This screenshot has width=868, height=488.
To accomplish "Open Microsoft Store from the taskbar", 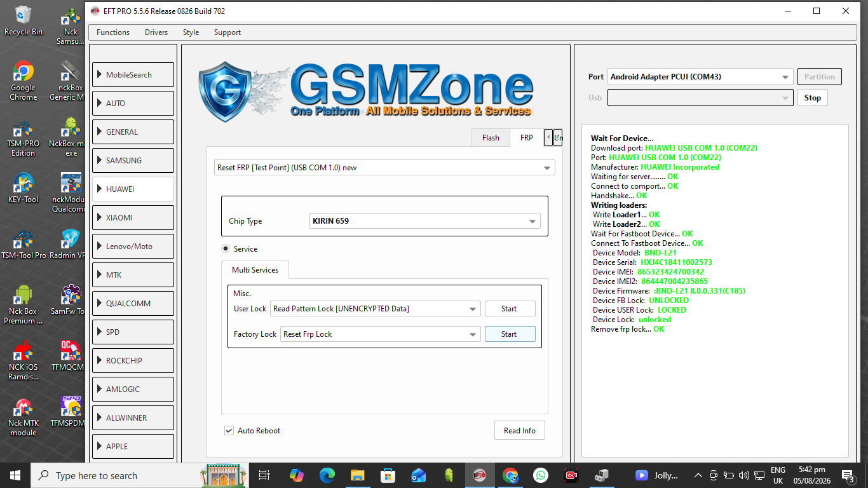I will pos(388,475).
